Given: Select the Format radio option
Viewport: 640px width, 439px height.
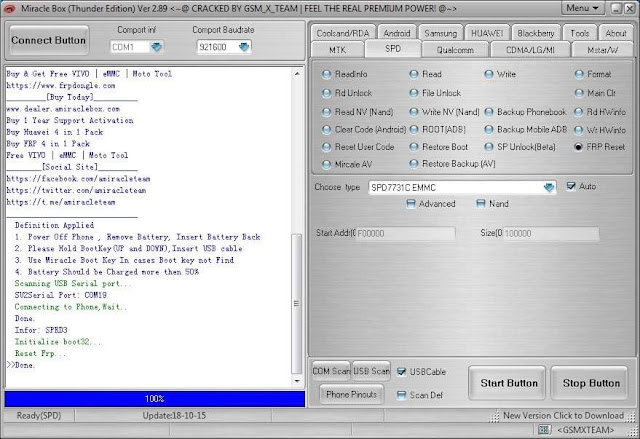Looking at the screenshot, I should point(593,74).
